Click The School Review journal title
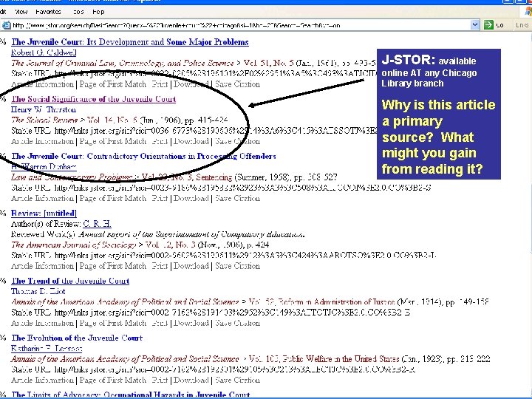This screenshot has height=399, width=532. pyautogui.click(x=44, y=120)
